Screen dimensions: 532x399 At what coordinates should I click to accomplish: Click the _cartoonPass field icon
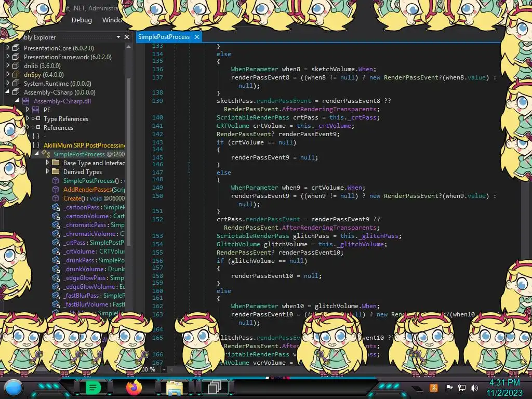(56, 207)
